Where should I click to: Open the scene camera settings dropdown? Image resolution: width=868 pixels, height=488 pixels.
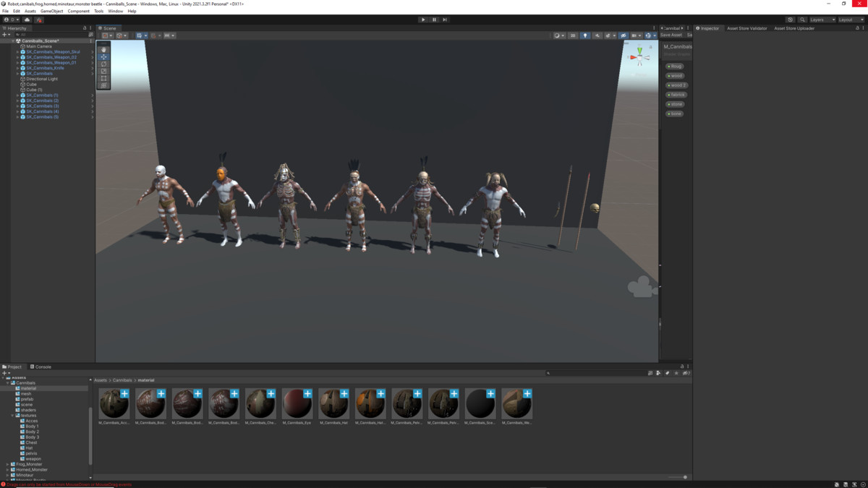tap(637, 35)
